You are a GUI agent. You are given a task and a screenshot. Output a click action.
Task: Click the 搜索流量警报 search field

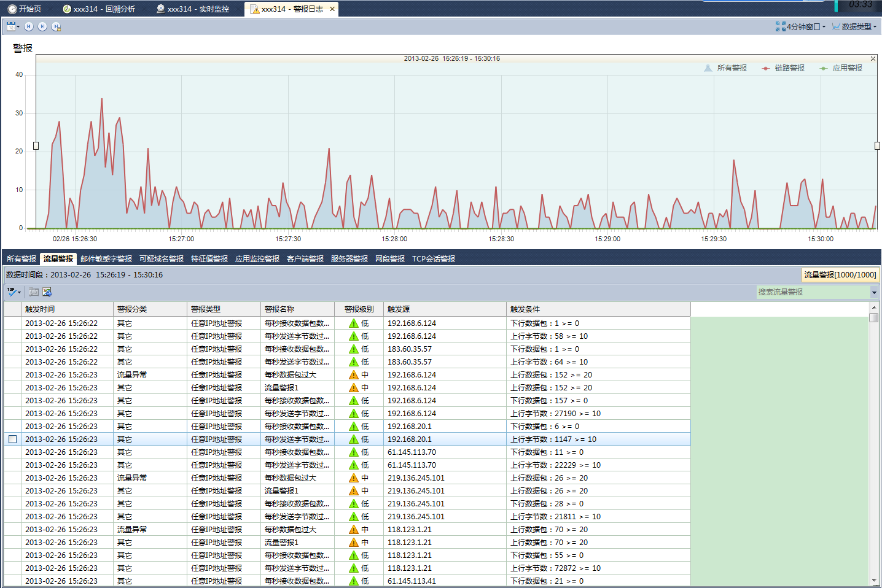point(812,292)
